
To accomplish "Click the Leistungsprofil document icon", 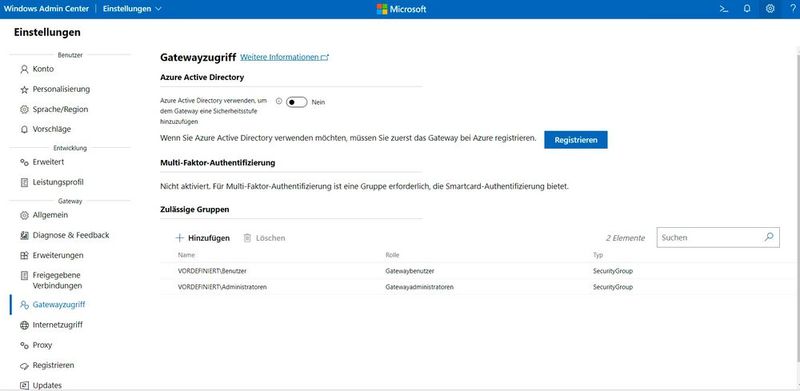I will click(24, 182).
